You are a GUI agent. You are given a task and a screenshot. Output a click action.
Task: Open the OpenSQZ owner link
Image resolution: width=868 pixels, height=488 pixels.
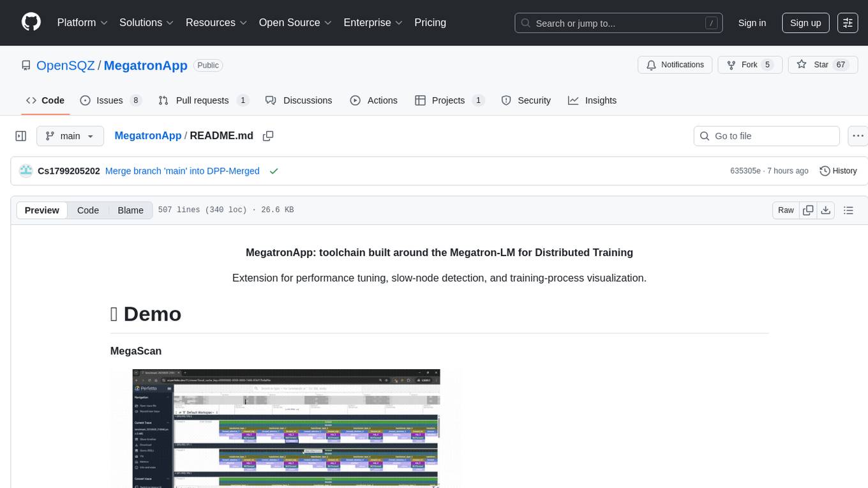pos(66,66)
